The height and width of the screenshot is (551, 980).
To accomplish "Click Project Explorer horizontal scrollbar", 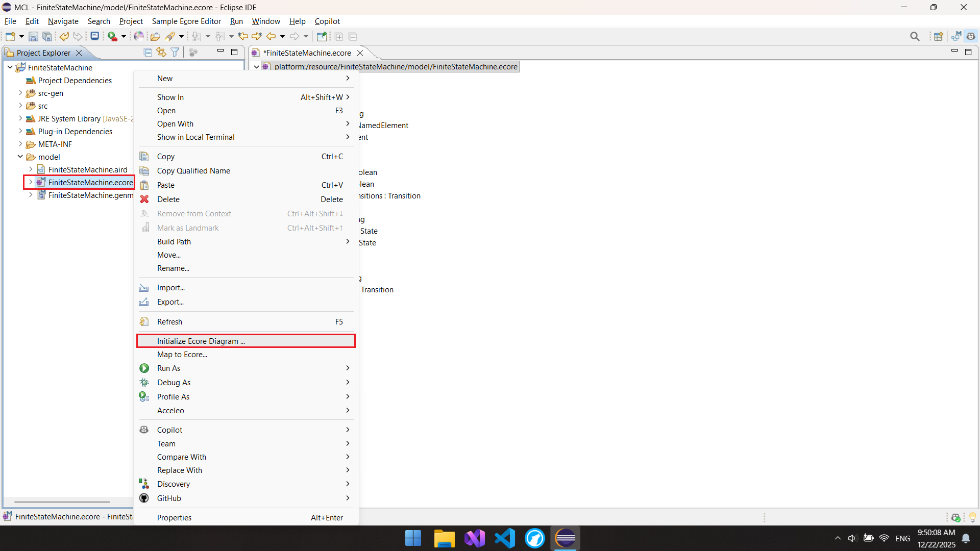I will (x=62, y=502).
